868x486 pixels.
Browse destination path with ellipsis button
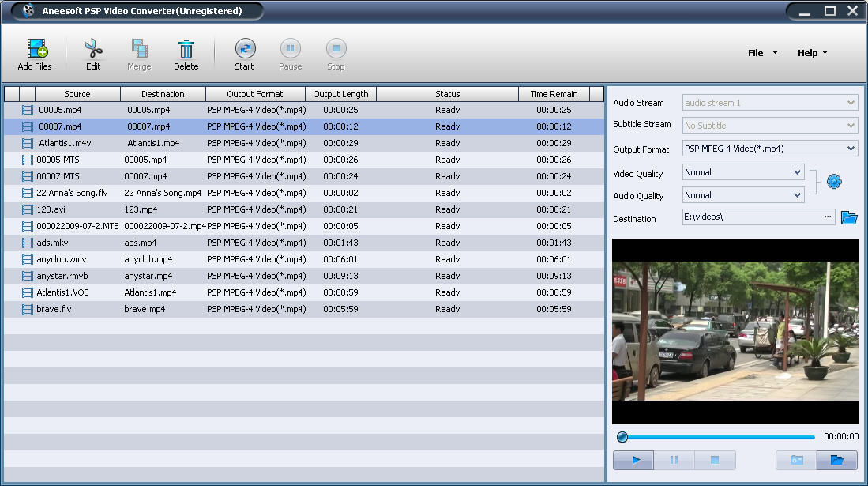828,217
